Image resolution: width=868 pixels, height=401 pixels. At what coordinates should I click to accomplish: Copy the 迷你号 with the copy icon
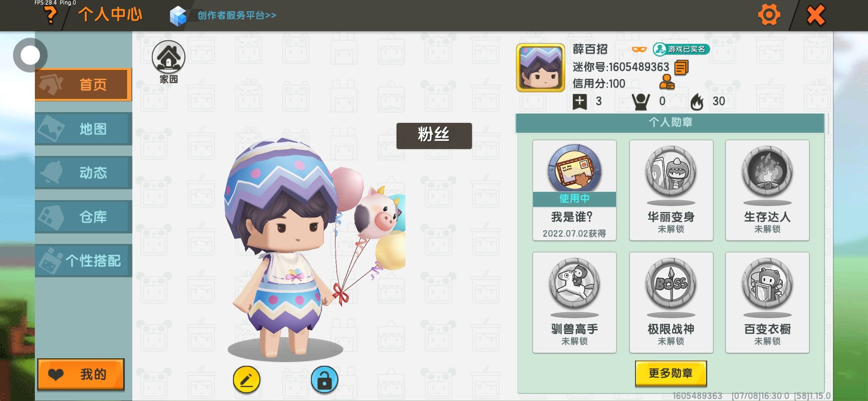click(681, 68)
